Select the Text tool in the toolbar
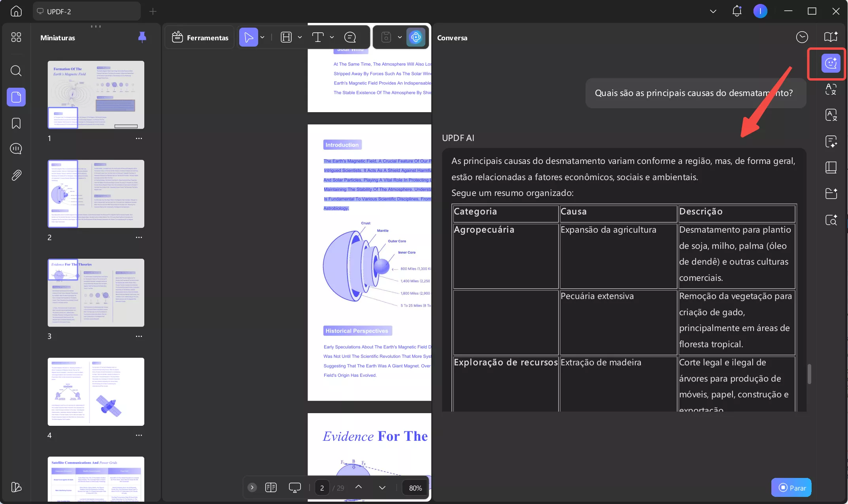 click(319, 37)
